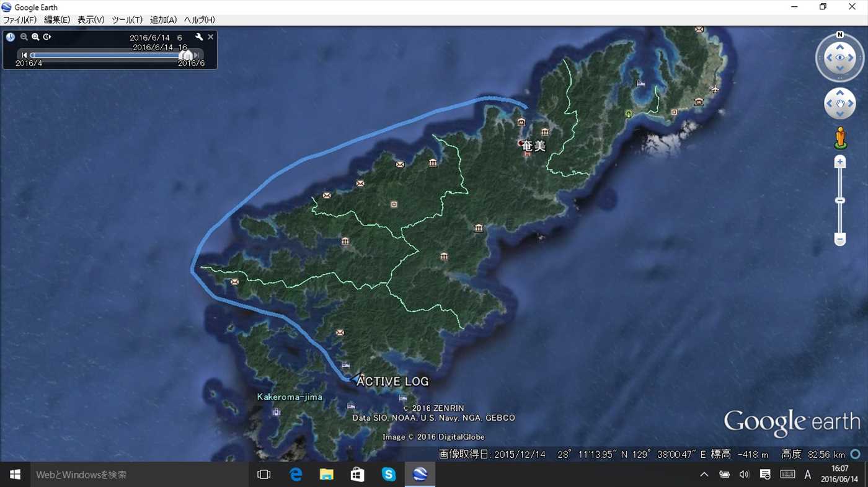
Task: Click the green circular marker icon on map
Action: pyautogui.click(x=629, y=113)
